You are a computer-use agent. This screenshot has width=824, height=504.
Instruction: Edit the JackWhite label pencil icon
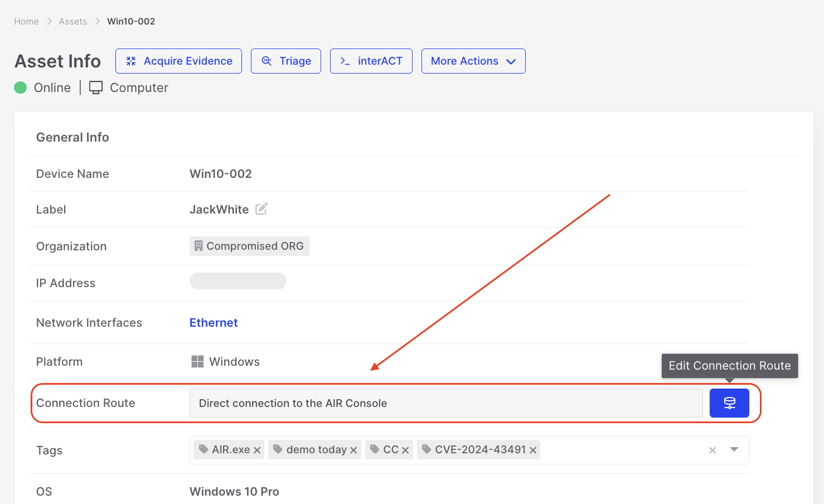pos(261,209)
